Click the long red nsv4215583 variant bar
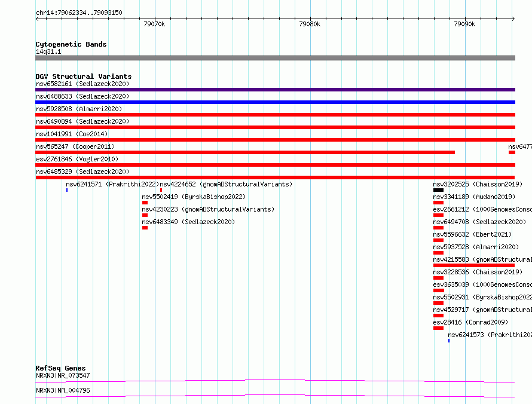The width and height of the screenshot is (532, 404). pyautogui.click(x=474, y=265)
